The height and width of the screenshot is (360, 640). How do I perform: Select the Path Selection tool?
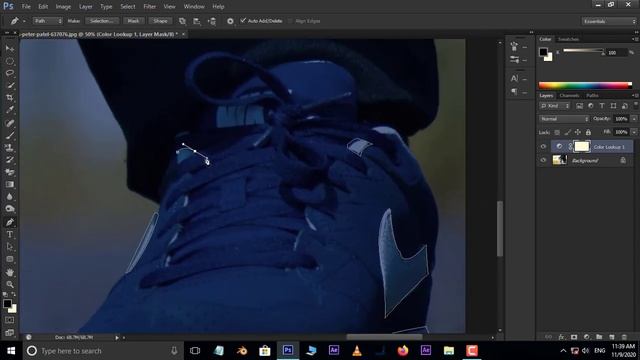click(10, 247)
